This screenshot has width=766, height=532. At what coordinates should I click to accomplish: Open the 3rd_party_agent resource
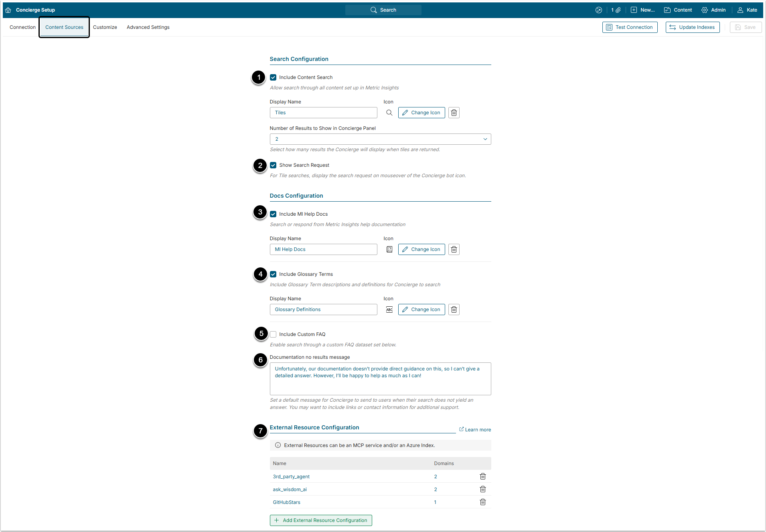291,477
